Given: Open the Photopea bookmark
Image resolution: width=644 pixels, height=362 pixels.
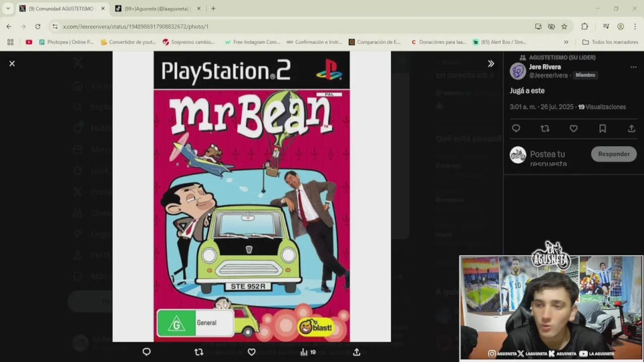Looking at the screenshot, I should [x=66, y=42].
